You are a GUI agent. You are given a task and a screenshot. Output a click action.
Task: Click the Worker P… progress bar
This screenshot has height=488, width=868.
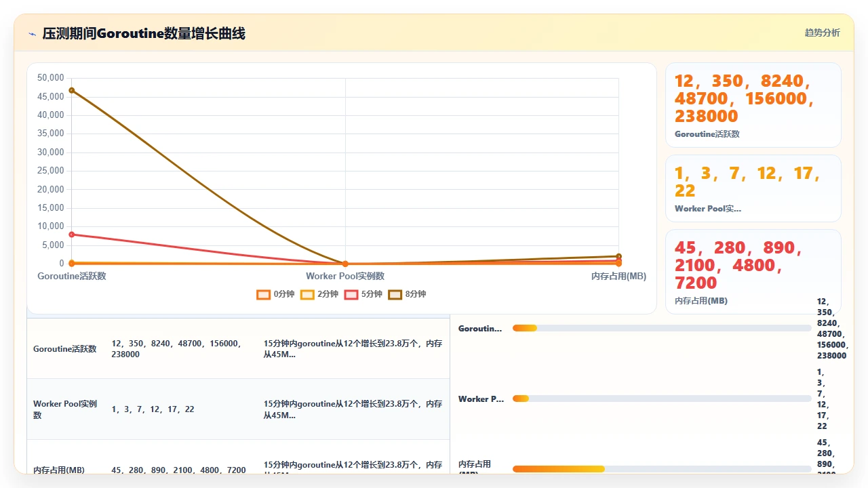pos(662,399)
